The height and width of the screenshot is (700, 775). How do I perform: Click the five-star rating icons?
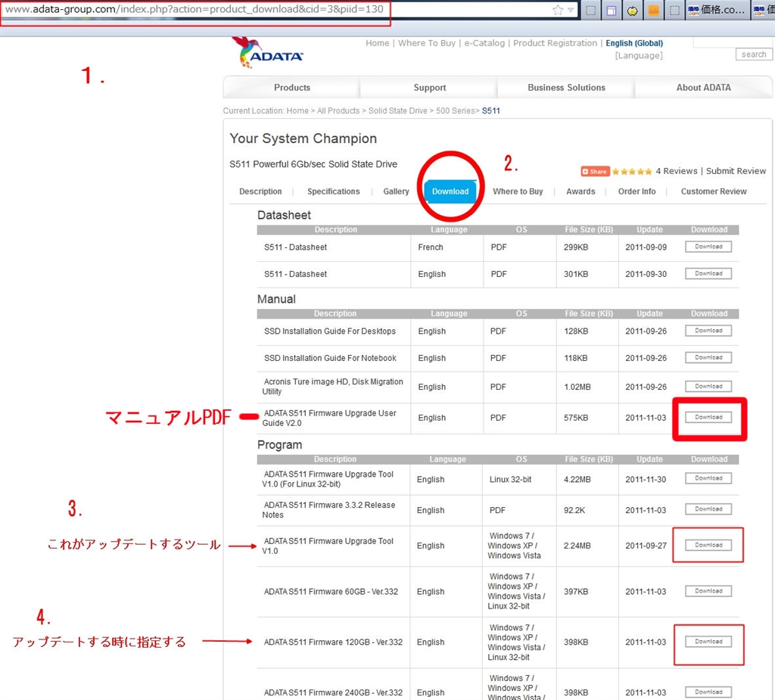tap(631, 171)
